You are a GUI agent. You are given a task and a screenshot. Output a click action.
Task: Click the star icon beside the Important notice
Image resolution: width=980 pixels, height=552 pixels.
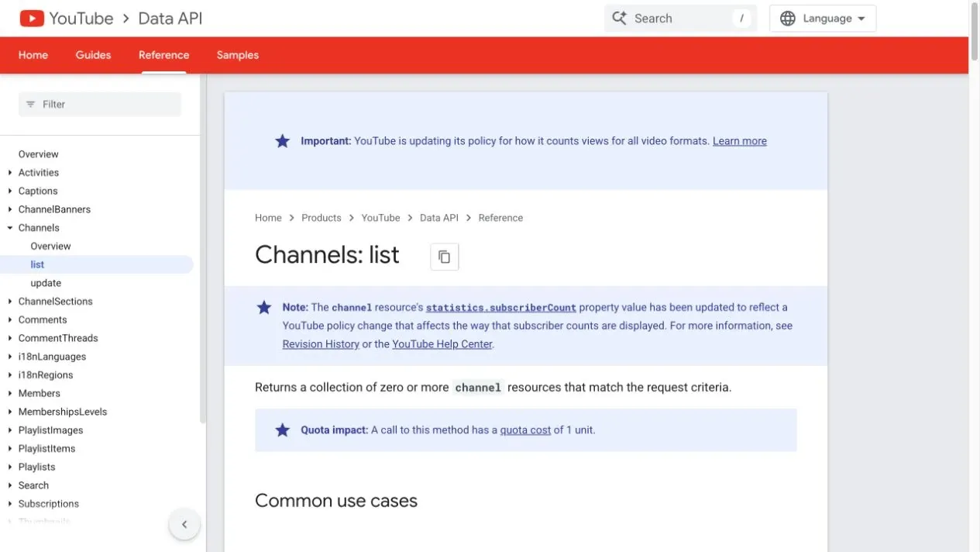pyautogui.click(x=283, y=141)
